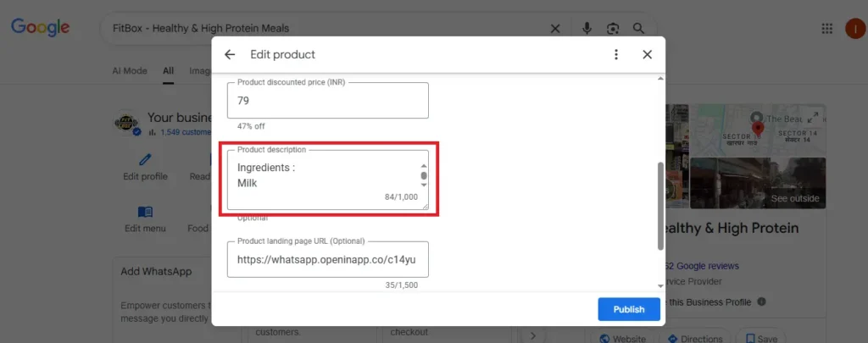Click the Edit profile pencil icon
Viewport: 868px width, 343px height.
[x=145, y=160]
